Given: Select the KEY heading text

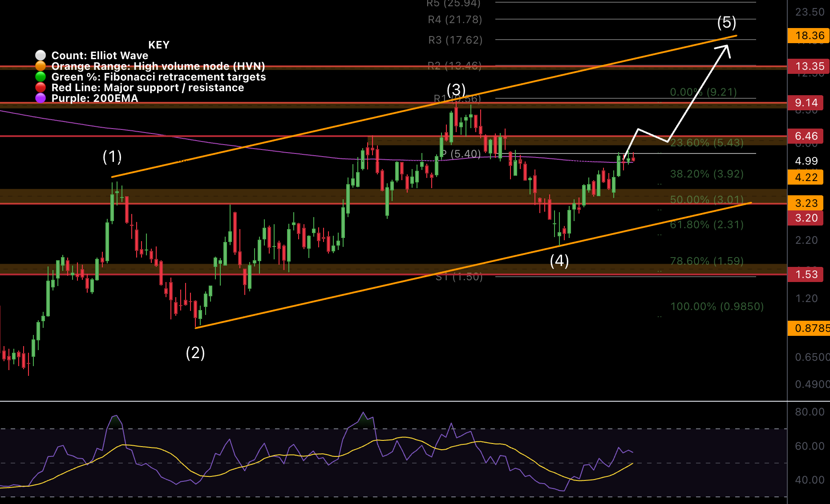Looking at the screenshot, I should tap(159, 45).
